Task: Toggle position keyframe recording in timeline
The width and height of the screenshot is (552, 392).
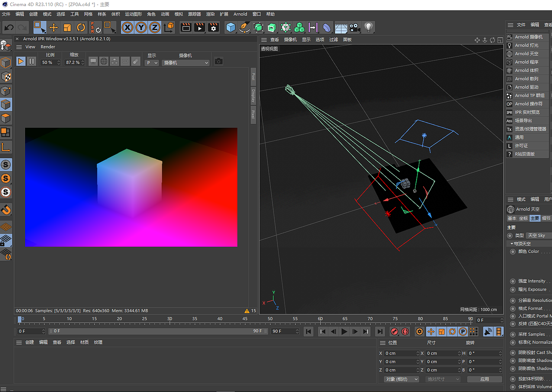Action: tap(431, 332)
